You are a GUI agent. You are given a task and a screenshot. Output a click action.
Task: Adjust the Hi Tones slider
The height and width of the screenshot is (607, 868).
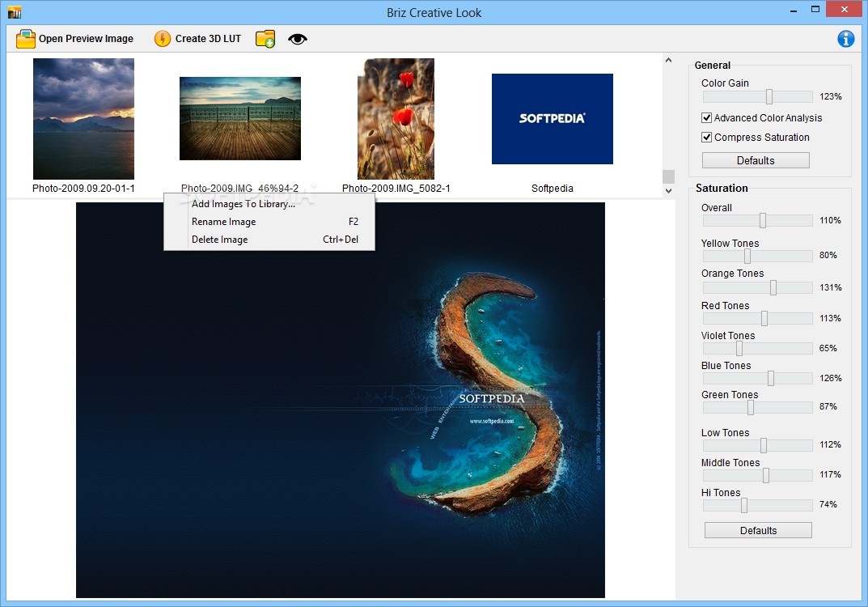click(744, 505)
